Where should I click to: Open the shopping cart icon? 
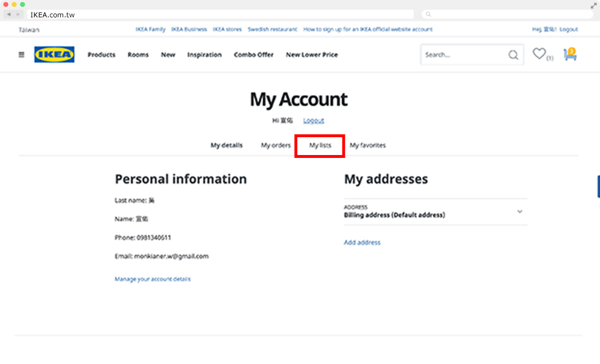[570, 55]
